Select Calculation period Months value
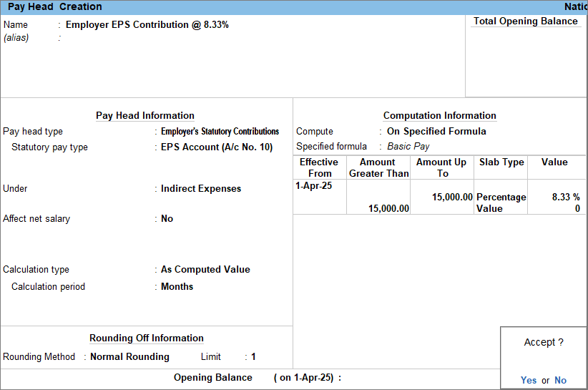The width and height of the screenshot is (588, 390). pyautogui.click(x=177, y=287)
